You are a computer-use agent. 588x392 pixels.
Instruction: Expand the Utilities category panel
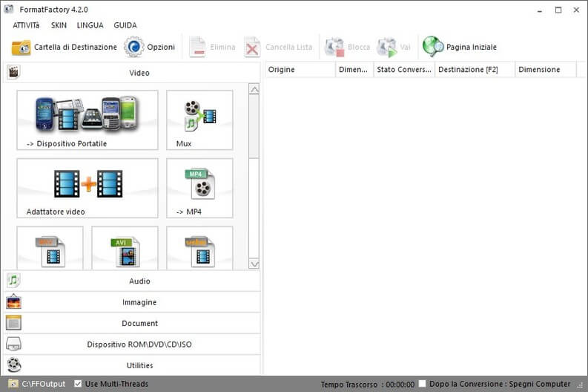[x=132, y=365]
